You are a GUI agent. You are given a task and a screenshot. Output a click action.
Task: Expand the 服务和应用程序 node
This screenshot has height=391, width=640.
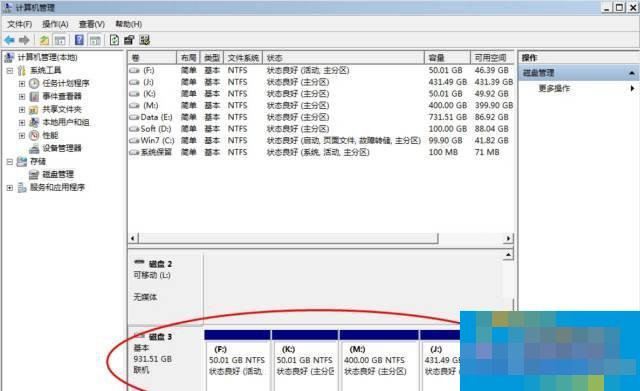(9, 188)
